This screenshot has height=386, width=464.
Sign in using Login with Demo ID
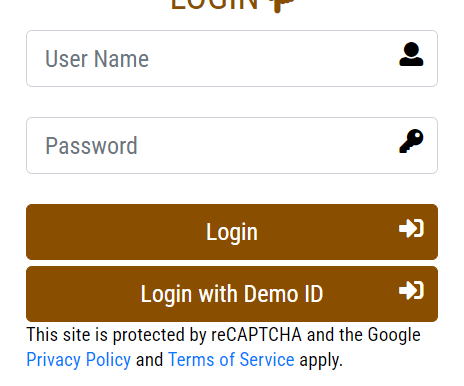coord(232,294)
